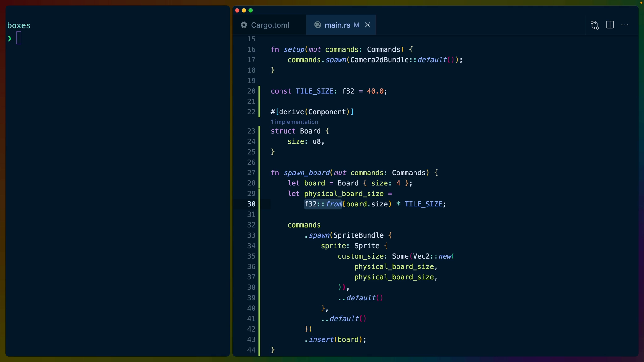Screen dimensions: 644x362
Task: Click the yellow minimize window button
Action: 244,10
